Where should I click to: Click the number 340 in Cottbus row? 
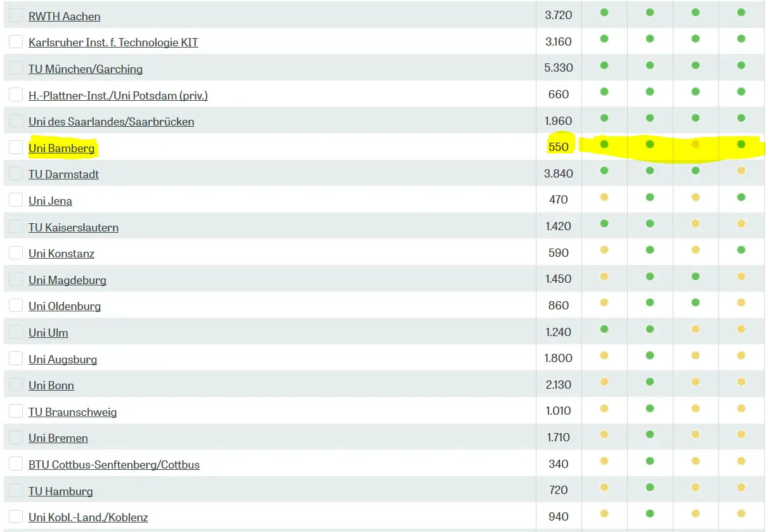[559, 464]
